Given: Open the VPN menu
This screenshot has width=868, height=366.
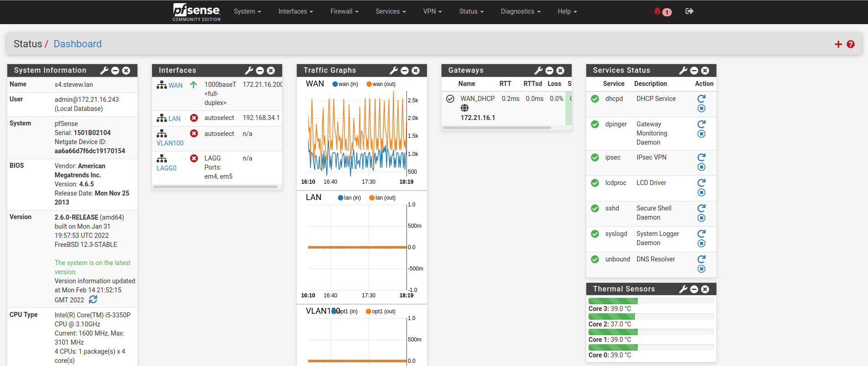Looking at the screenshot, I should [432, 11].
